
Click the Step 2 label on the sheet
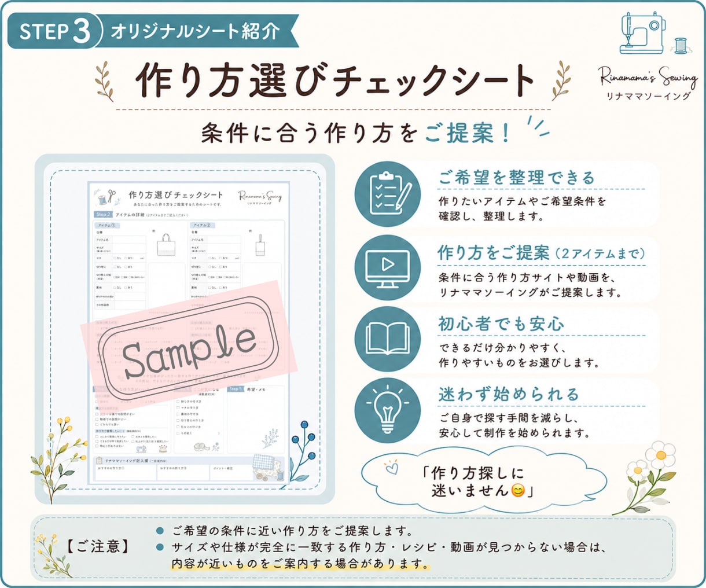pos(102,215)
